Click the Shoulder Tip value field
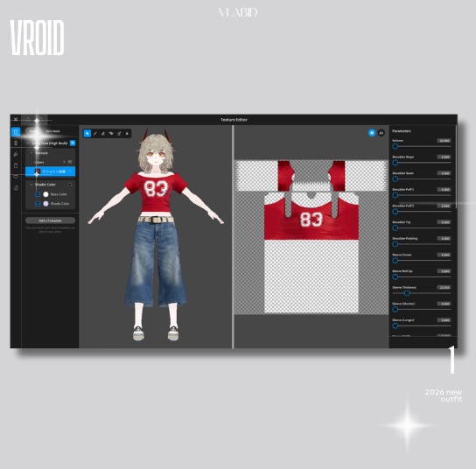The width and height of the screenshot is (476, 469). pyautogui.click(x=444, y=222)
